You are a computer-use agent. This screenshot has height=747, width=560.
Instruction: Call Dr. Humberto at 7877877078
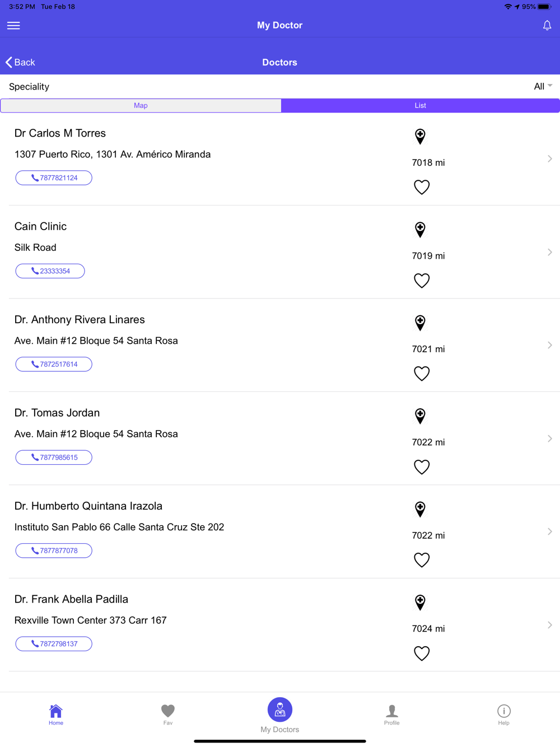54,550
